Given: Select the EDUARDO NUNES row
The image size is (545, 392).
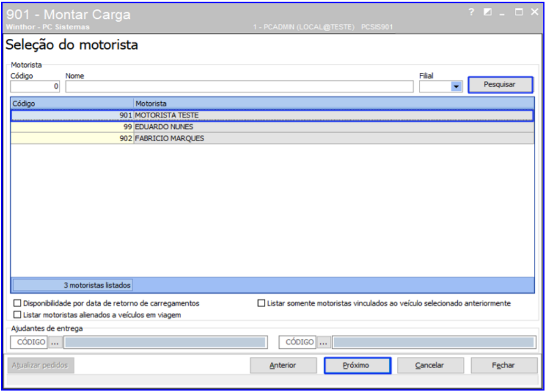Looking at the screenshot, I should pos(272,127).
